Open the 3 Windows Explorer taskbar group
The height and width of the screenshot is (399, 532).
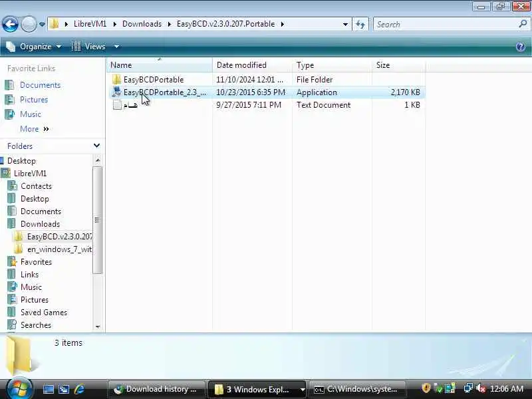(x=257, y=389)
